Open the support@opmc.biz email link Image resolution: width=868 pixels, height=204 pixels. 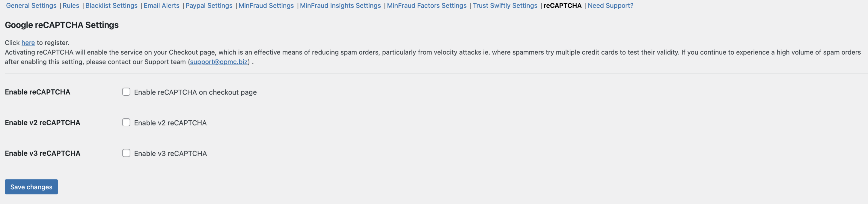click(x=219, y=62)
